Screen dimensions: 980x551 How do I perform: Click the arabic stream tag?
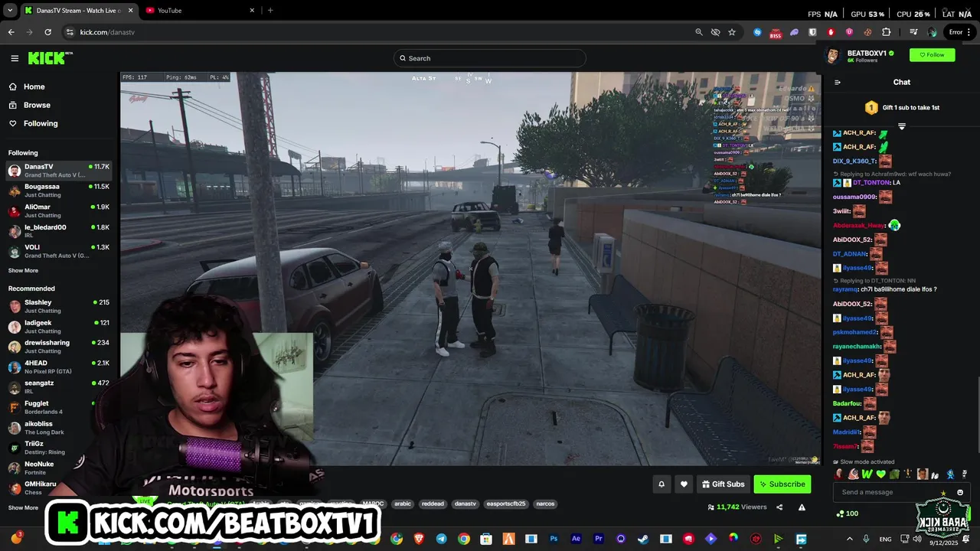403,504
